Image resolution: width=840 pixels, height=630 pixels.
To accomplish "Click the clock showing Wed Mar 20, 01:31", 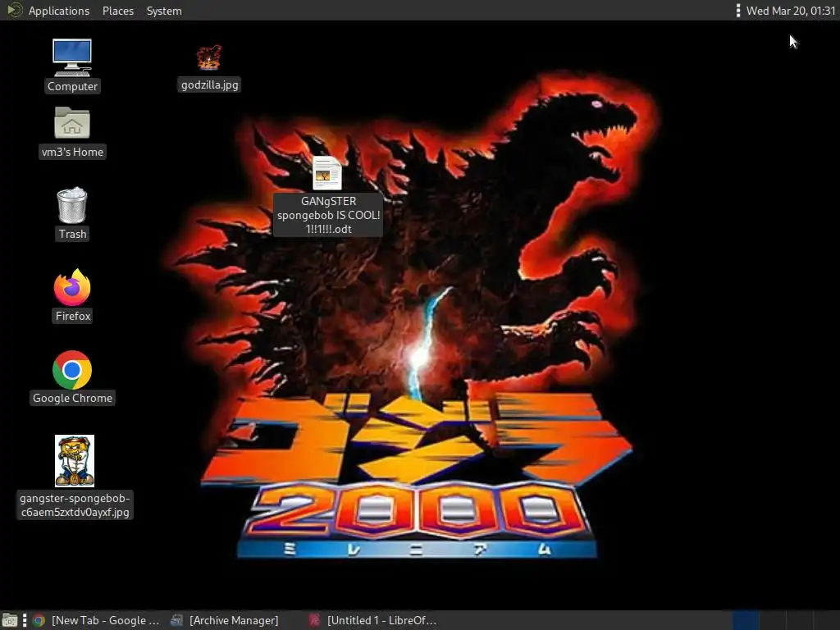I will pos(791,11).
